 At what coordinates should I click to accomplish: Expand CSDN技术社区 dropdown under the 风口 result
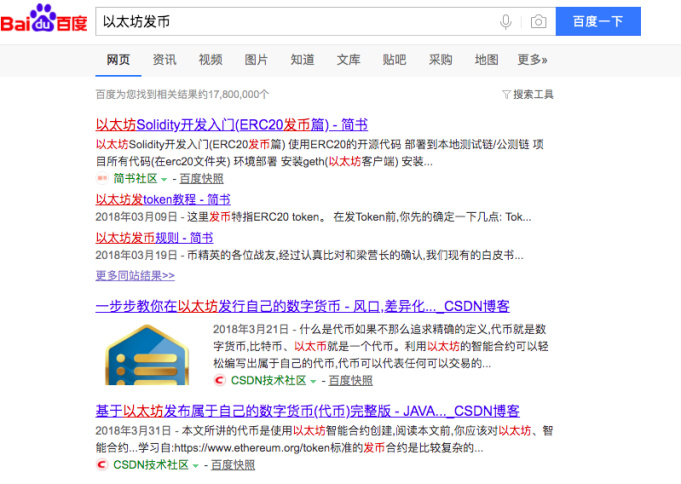313,381
